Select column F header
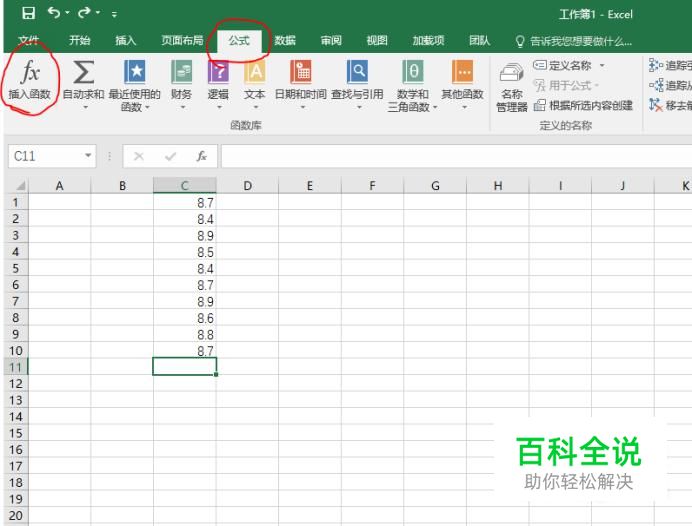The width and height of the screenshot is (692, 526). pos(372,185)
